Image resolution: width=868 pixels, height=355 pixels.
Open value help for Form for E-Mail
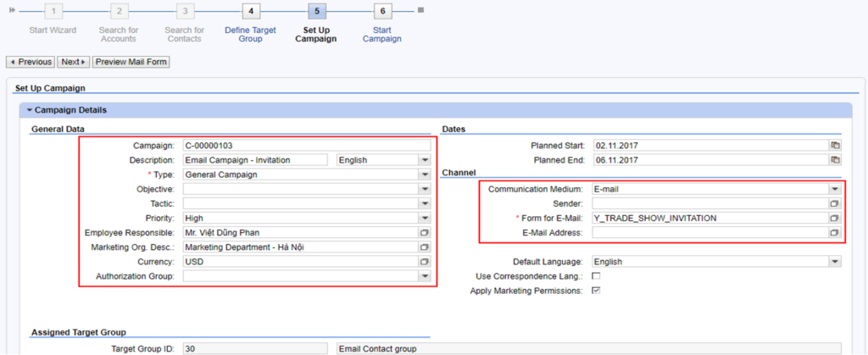click(835, 218)
